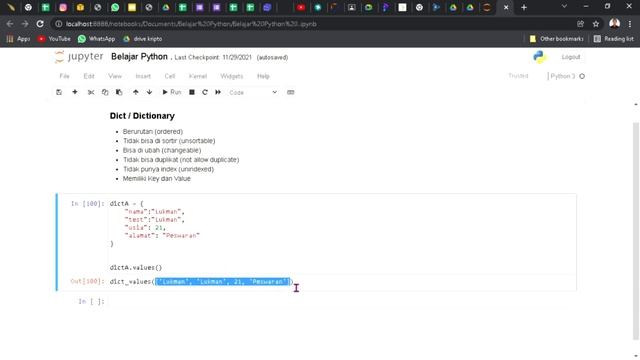Click into the dictA code cell editor

tap(342, 236)
